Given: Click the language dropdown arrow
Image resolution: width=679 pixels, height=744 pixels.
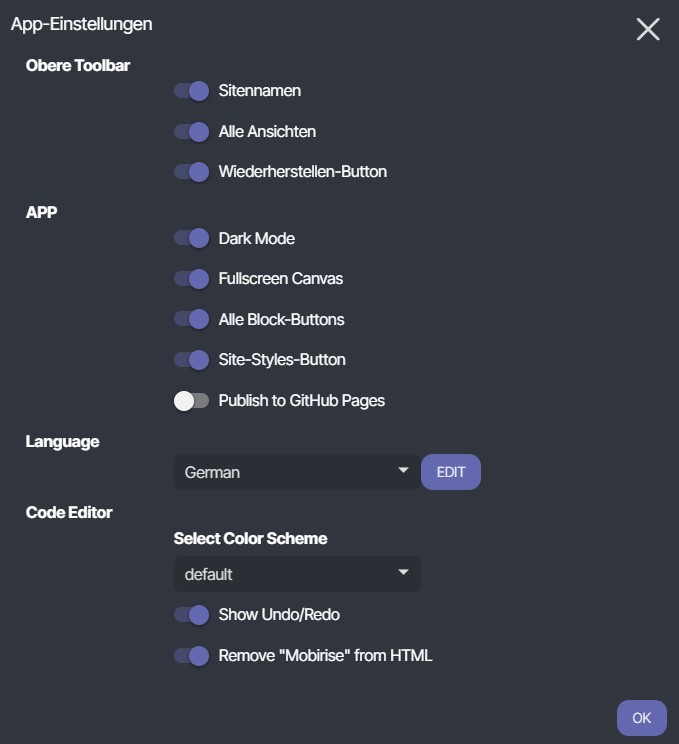Looking at the screenshot, I should [404, 470].
